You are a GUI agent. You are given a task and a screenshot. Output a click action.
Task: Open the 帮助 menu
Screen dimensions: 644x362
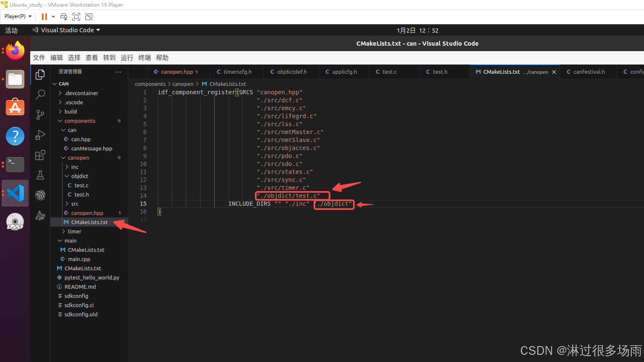pos(162,58)
